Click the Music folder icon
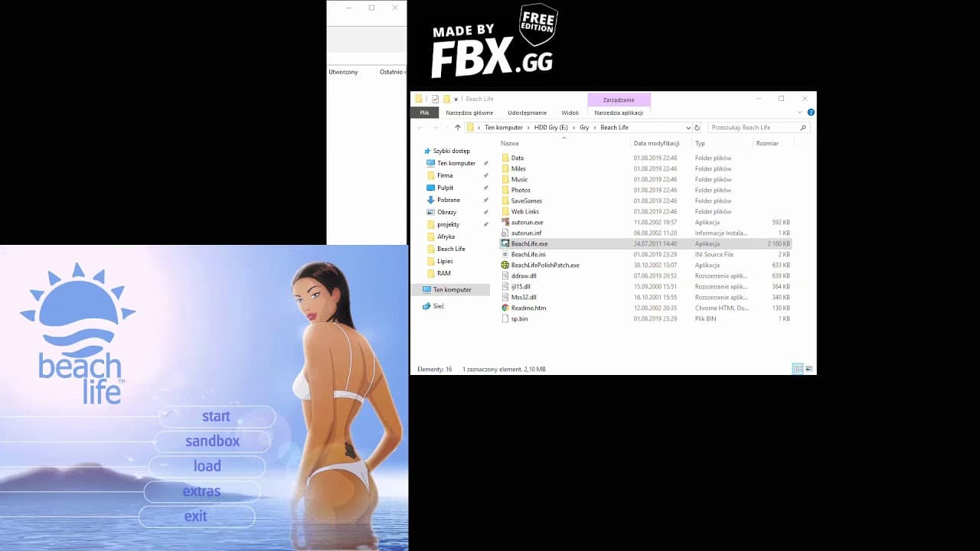This screenshot has height=551, width=980. point(505,179)
